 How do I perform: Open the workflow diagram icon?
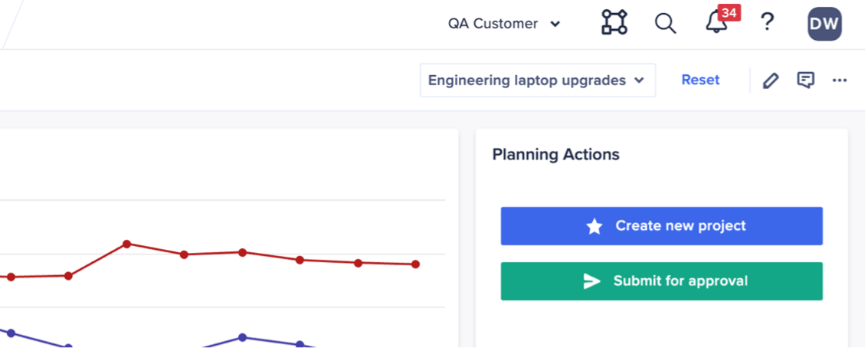tap(614, 23)
